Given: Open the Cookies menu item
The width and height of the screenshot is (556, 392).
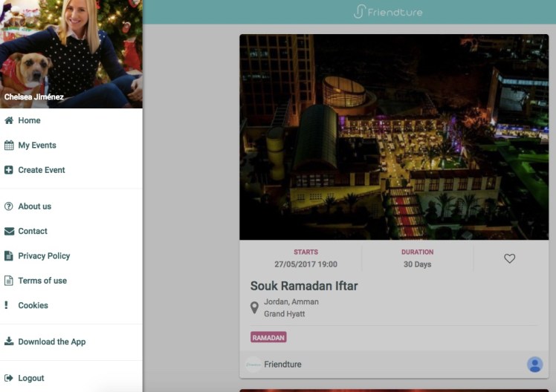Looking at the screenshot, I should (x=33, y=305).
